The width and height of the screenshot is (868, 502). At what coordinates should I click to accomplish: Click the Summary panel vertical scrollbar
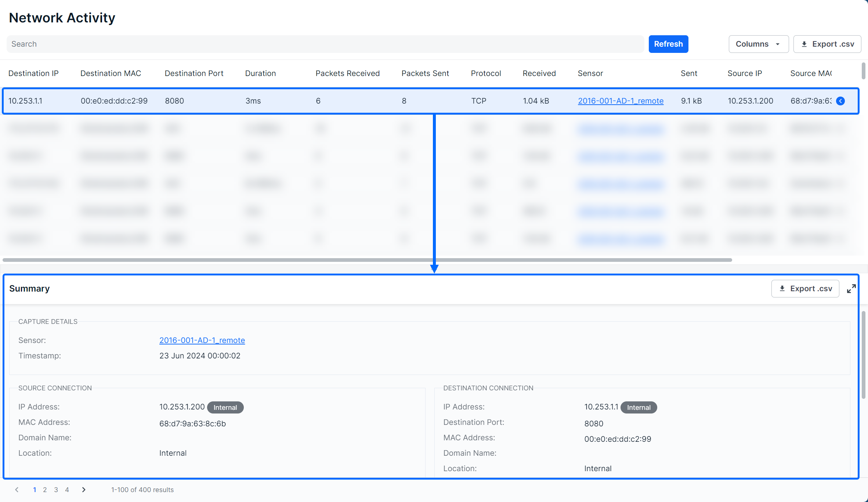pyautogui.click(x=864, y=354)
